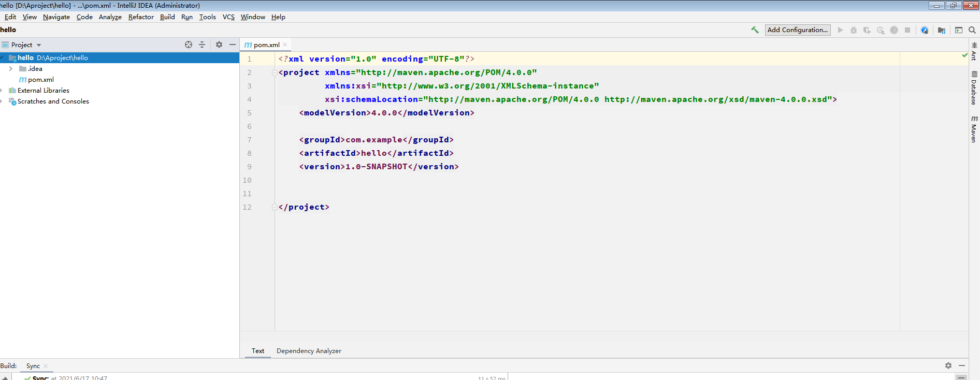Click fold marker at closing project tag
980x380 pixels.
click(275, 207)
